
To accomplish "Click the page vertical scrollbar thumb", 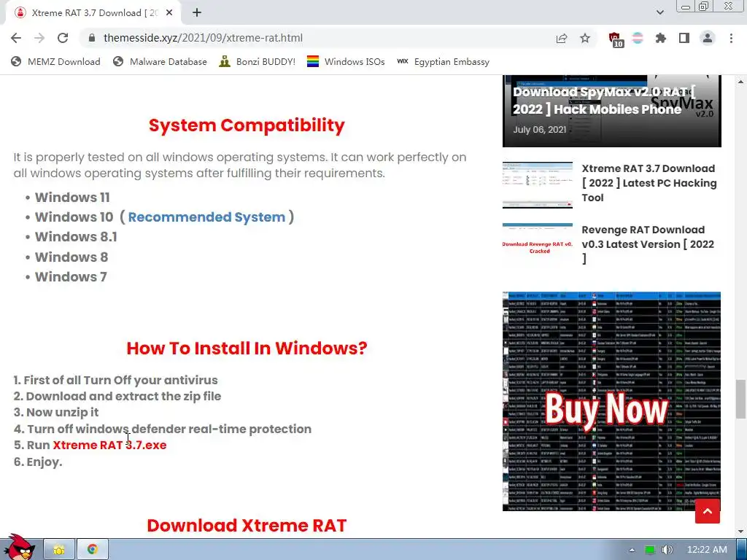I will pos(741,399).
